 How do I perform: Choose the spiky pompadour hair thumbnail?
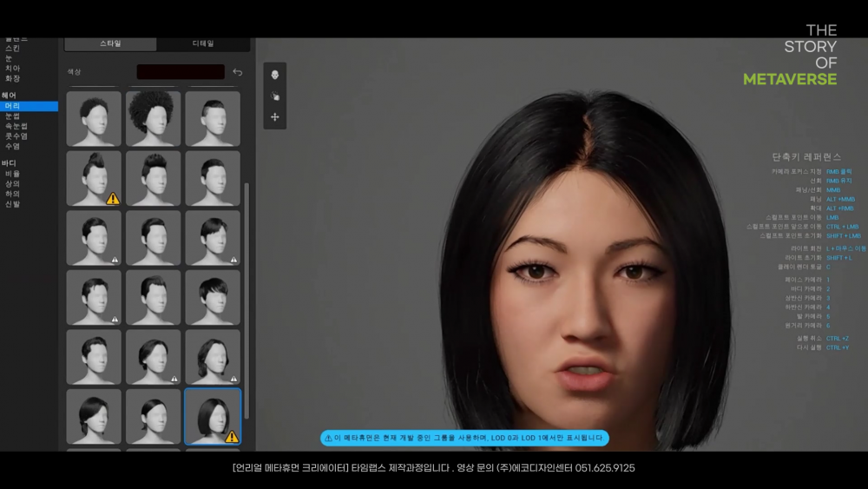coord(154,178)
